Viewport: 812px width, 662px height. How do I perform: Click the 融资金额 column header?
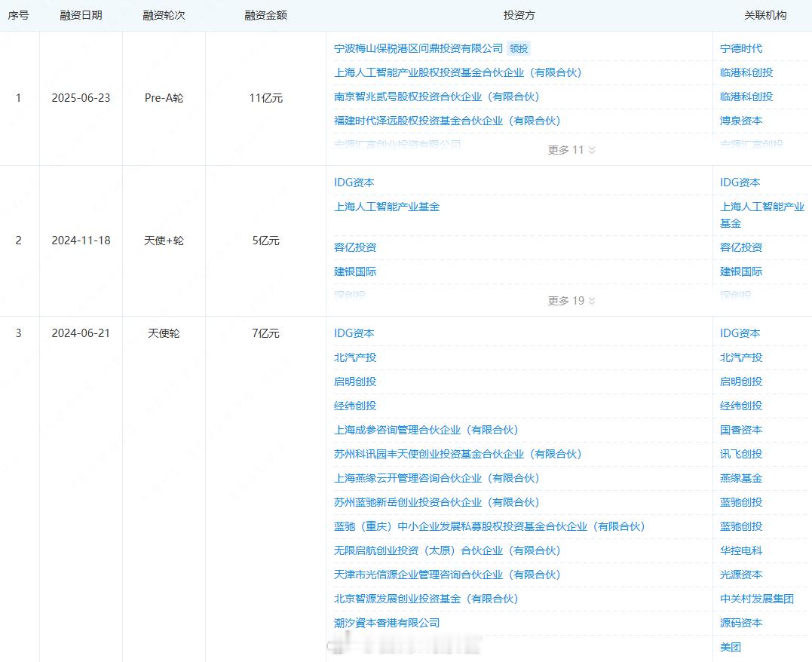[265, 16]
